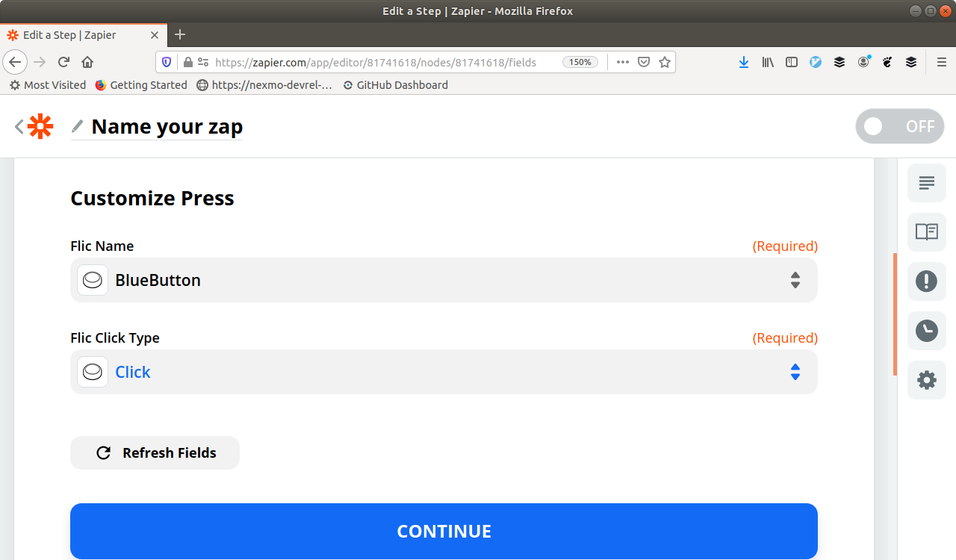Viewport: 956px width, 560px height.
Task: Click the extension icon with blue dot
Action: pos(863,62)
